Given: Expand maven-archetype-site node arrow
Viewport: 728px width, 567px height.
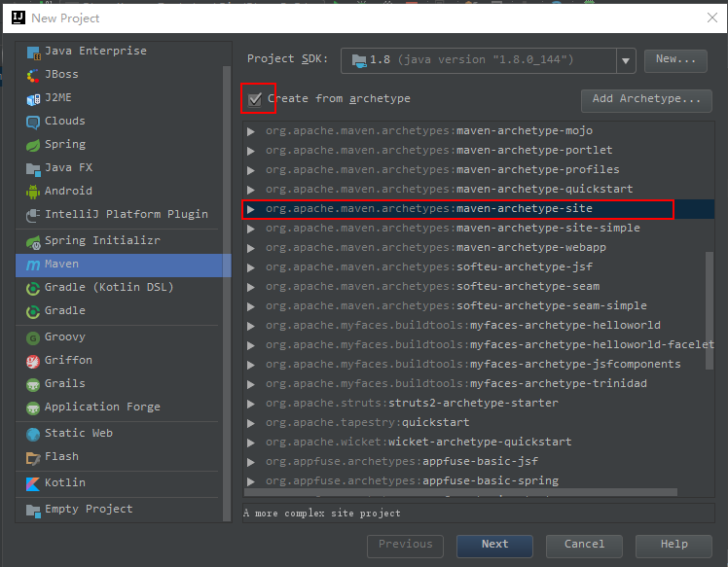Looking at the screenshot, I should point(251,209).
